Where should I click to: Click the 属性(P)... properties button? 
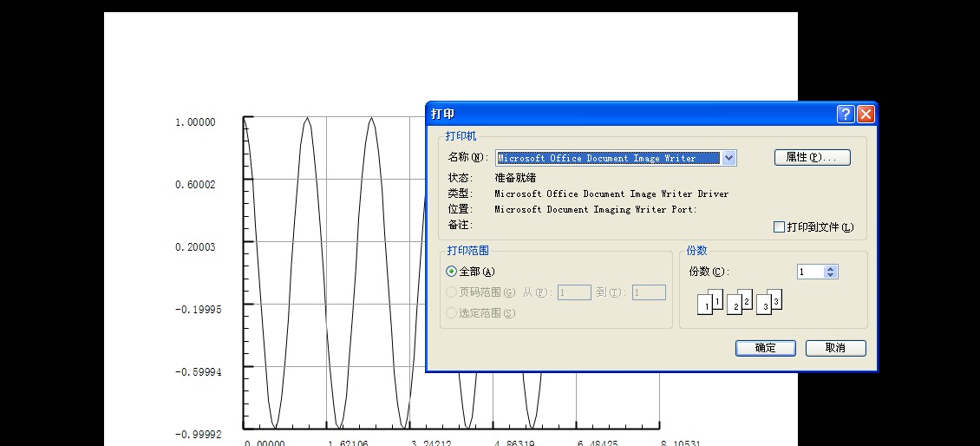pyautogui.click(x=813, y=158)
